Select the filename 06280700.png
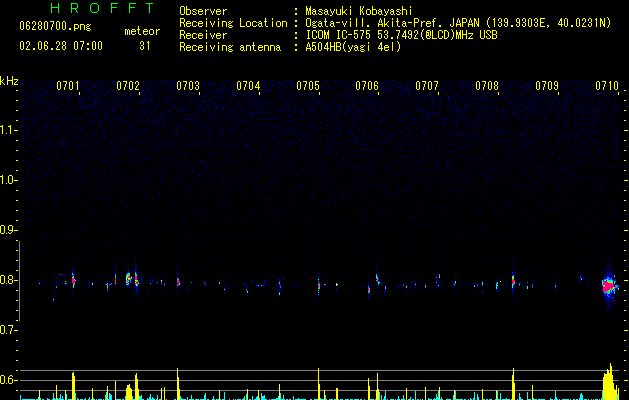This screenshot has width=629, height=400. [55, 27]
